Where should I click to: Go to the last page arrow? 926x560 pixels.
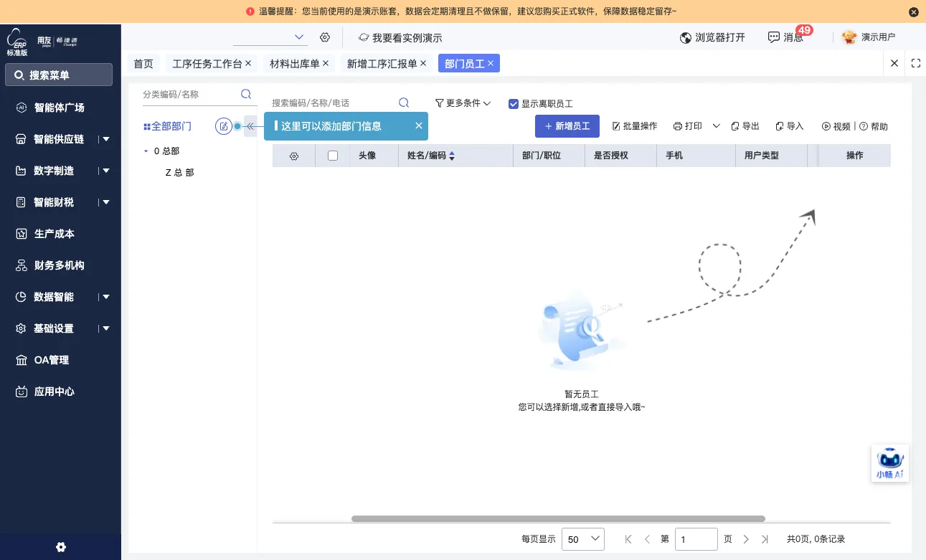(765, 539)
